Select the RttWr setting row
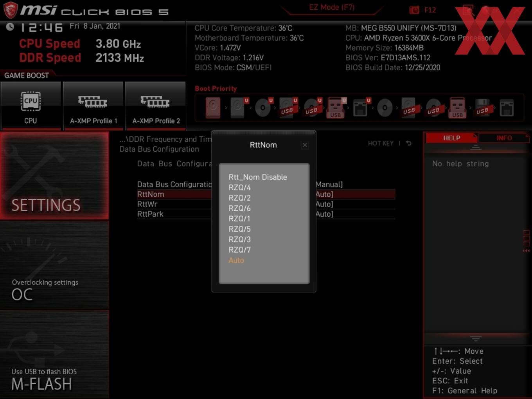This screenshot has width=532, height=399. pos(266,204)
